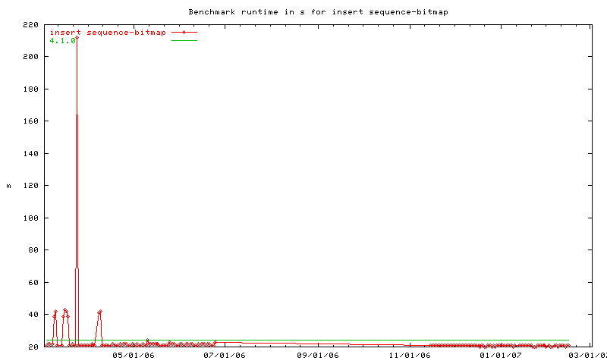This screenshot has height=364, width=607.
Task: Click the y-axis value 140
Action: 31,154
